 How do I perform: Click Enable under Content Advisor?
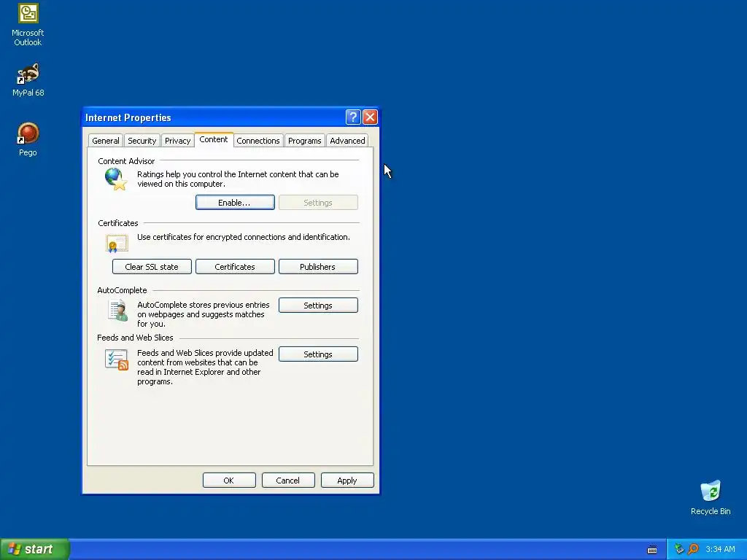point(235,203)
